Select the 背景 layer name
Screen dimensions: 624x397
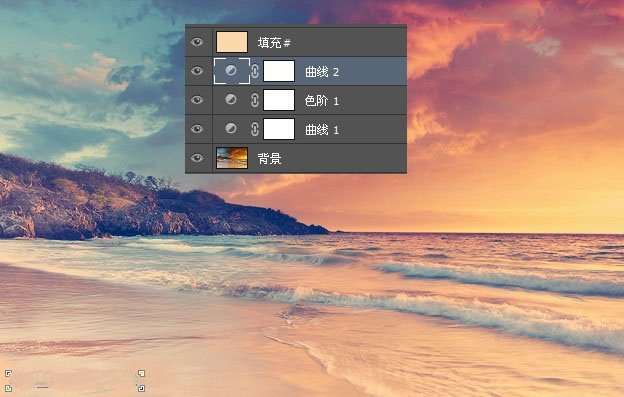[269, 159]
